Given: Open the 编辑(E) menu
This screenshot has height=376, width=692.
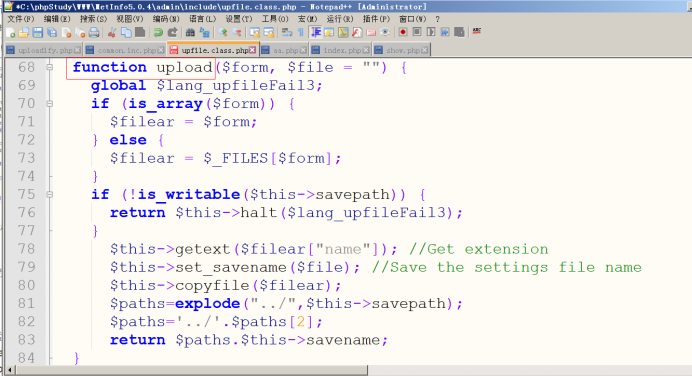Looking at the screenshot, I should (57, 19).
